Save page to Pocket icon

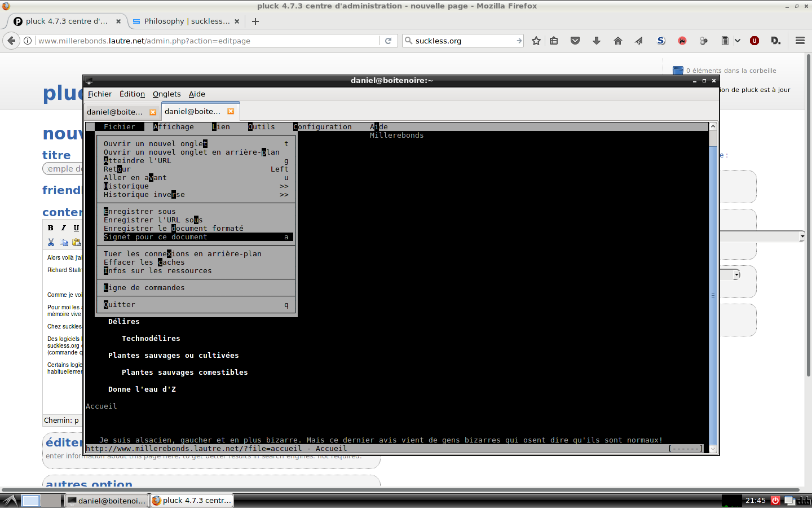(x=575, y=41)
